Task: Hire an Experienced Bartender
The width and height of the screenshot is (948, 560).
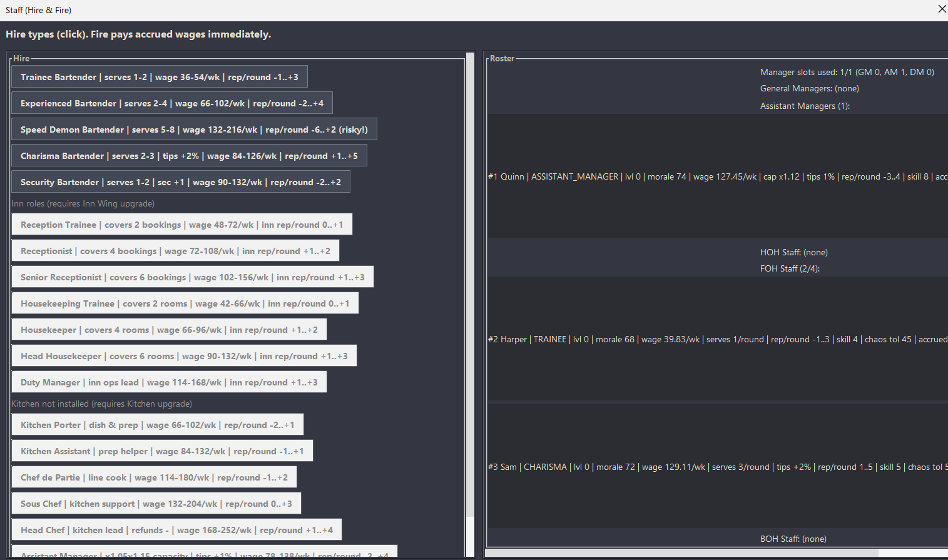Action: click(x=172, y=103)
